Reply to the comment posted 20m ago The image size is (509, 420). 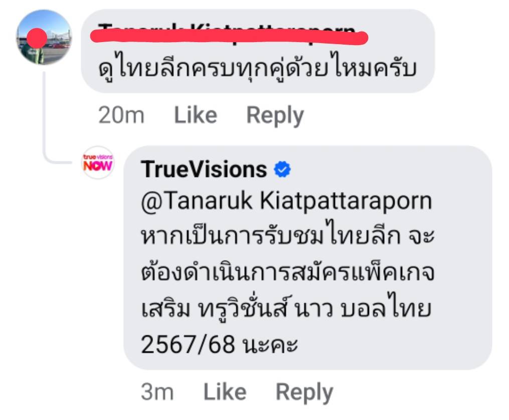click(275, 116)
